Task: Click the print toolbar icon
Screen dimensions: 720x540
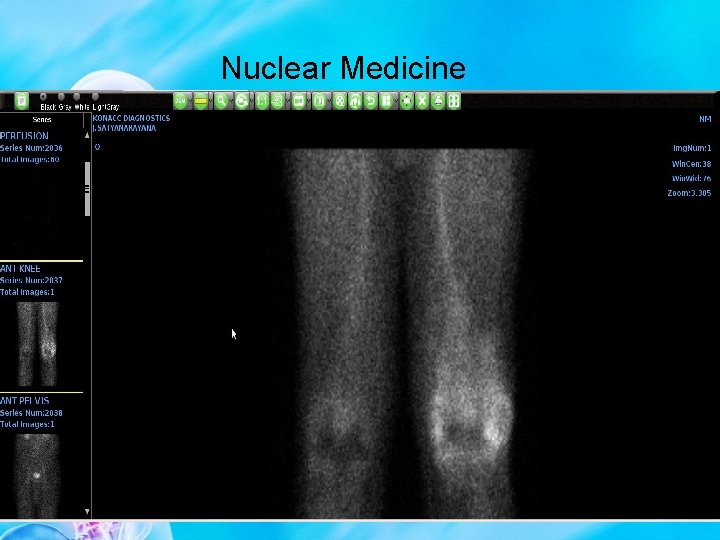Action: 438,101
